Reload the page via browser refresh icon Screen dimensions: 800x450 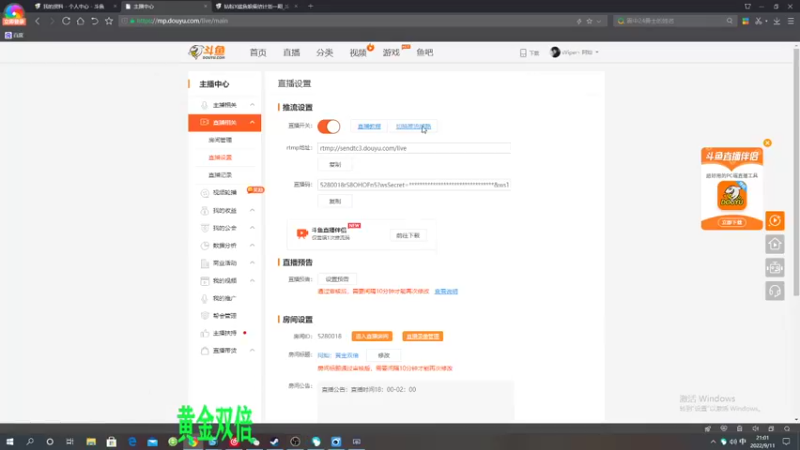coord(66,21)
